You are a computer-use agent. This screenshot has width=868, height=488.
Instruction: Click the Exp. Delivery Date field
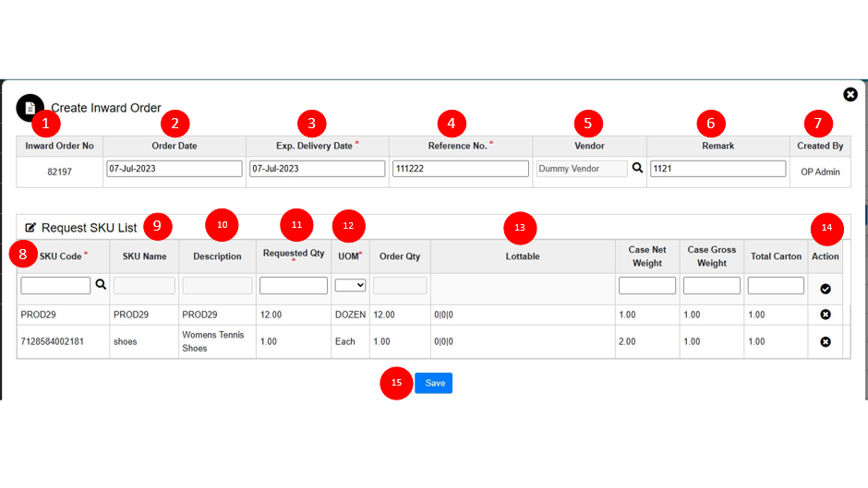pos(317,169)
